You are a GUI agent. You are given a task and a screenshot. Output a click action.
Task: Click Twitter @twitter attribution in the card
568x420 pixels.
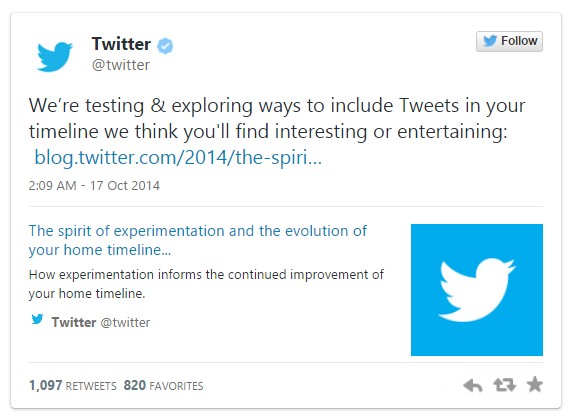pyautogui.click(x=101, y=322)
